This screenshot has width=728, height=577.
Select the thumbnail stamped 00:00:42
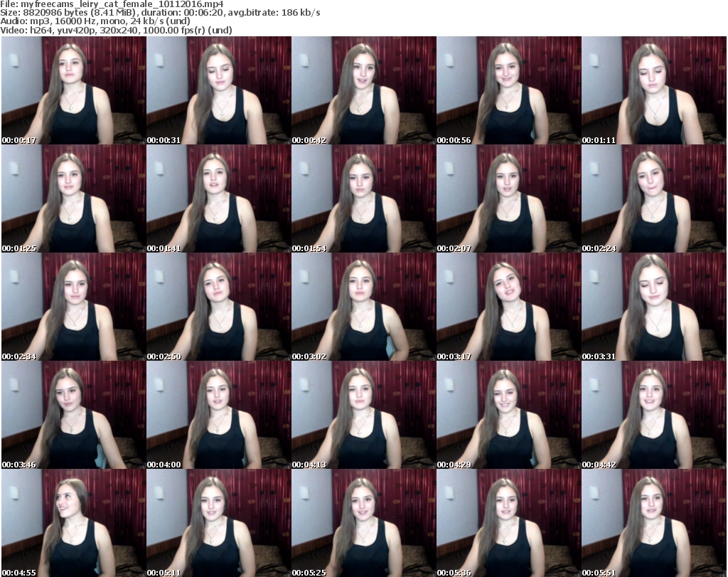click(364, 90)
